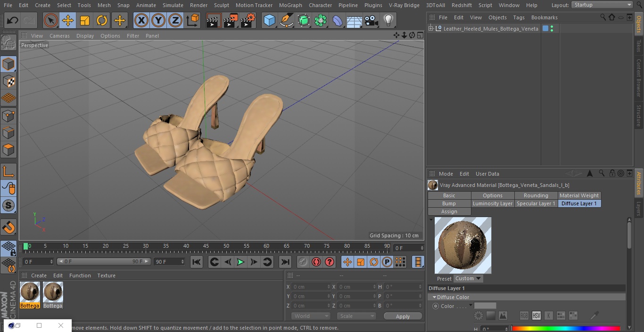Activate the Scale tool
The width and height of the screenshot is (644, 332).
(85, 20)
